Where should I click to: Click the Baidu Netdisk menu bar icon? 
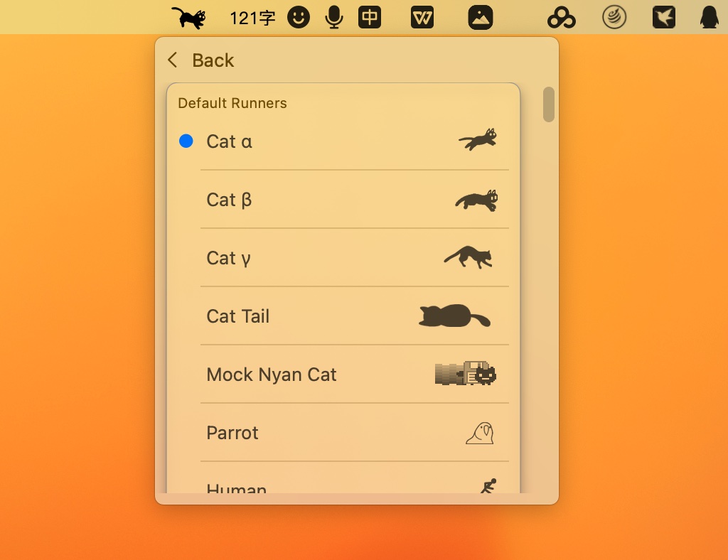(x=561, y=17)
